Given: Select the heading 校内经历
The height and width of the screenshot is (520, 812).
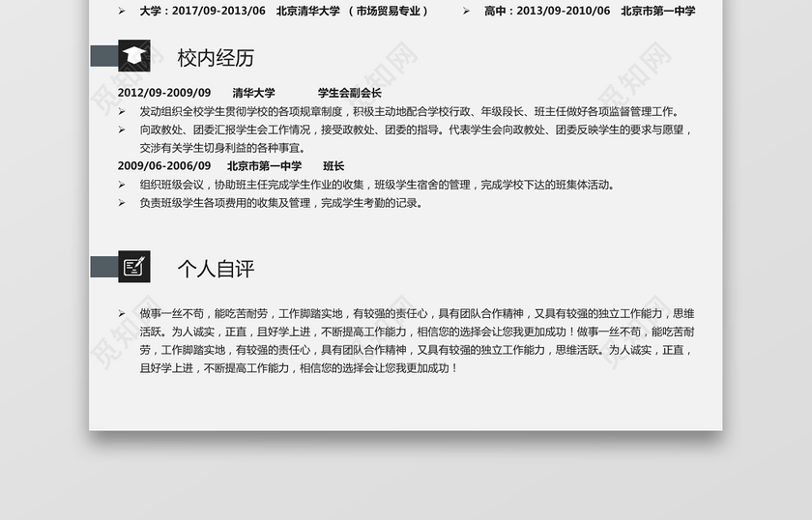Looking at the screenshot, I should 216,58.
